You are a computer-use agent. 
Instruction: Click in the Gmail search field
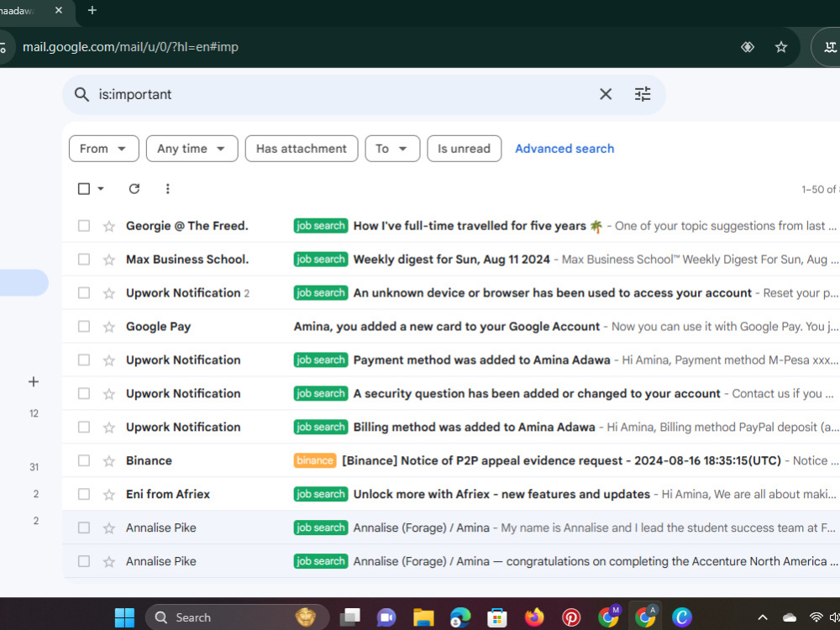point(343,94)
